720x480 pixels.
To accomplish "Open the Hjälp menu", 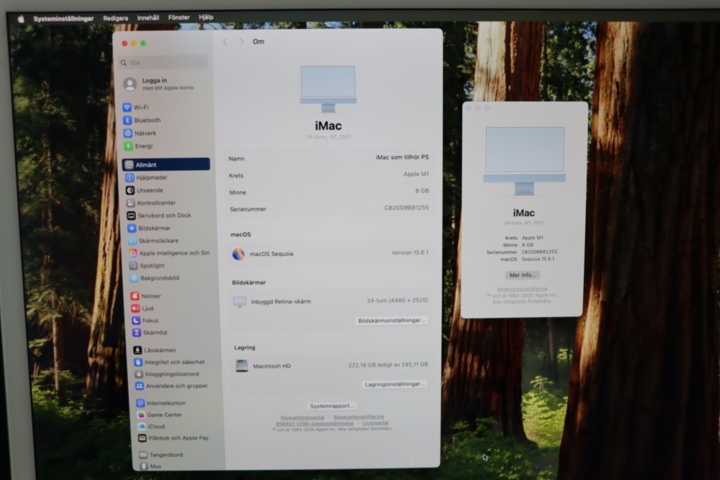I will coord(206,17).
